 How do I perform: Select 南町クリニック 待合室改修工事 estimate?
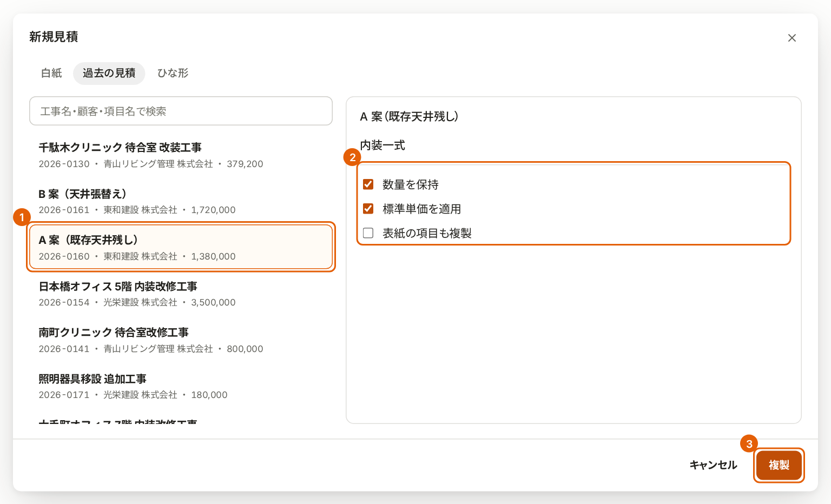181,340
